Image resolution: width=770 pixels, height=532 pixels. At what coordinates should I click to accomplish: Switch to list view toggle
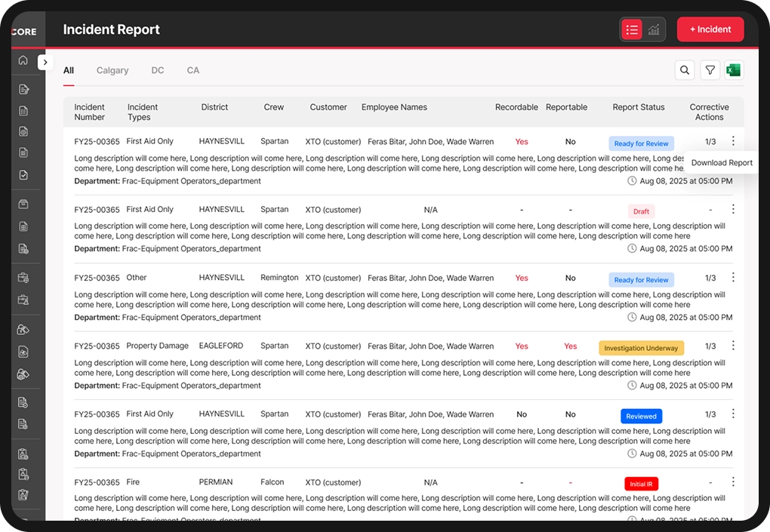[x=632, y=29]
